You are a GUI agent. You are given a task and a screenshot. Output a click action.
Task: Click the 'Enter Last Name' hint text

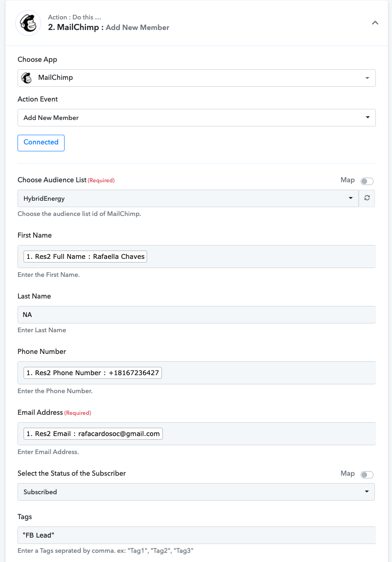tap(42, 330)
